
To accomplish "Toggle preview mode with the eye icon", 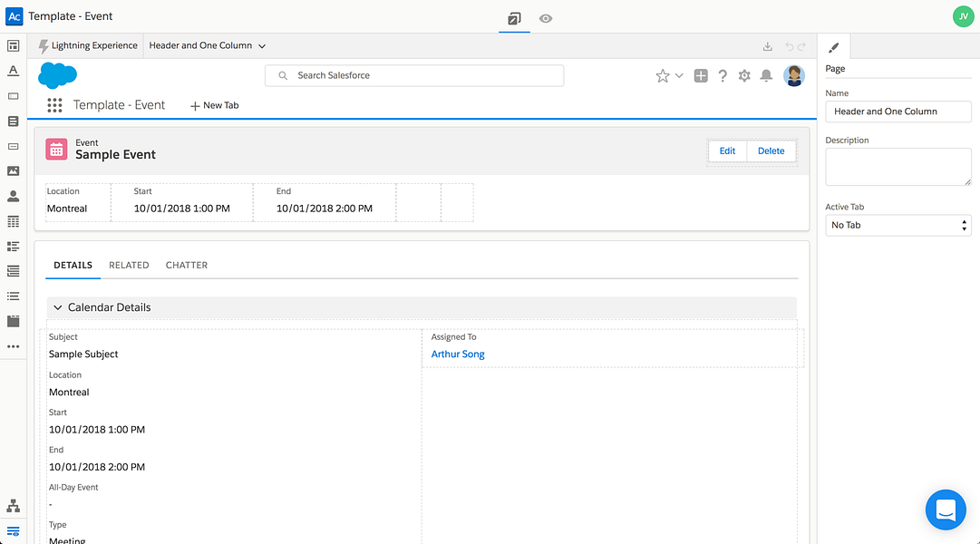I will point(546,19).
